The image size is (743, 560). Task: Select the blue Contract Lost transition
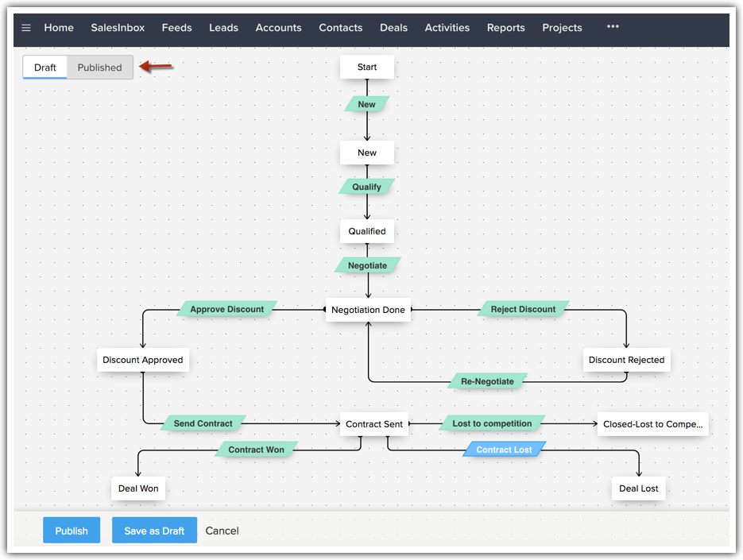click(x=504, y=450)
